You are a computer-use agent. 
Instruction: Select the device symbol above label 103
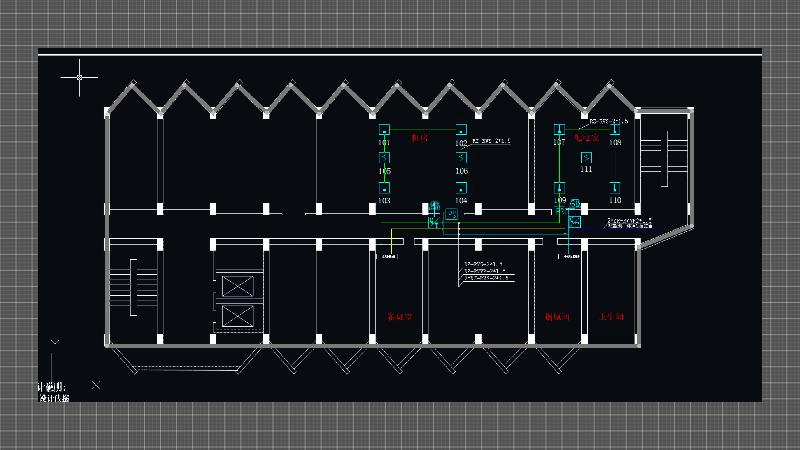click(384, 188)
